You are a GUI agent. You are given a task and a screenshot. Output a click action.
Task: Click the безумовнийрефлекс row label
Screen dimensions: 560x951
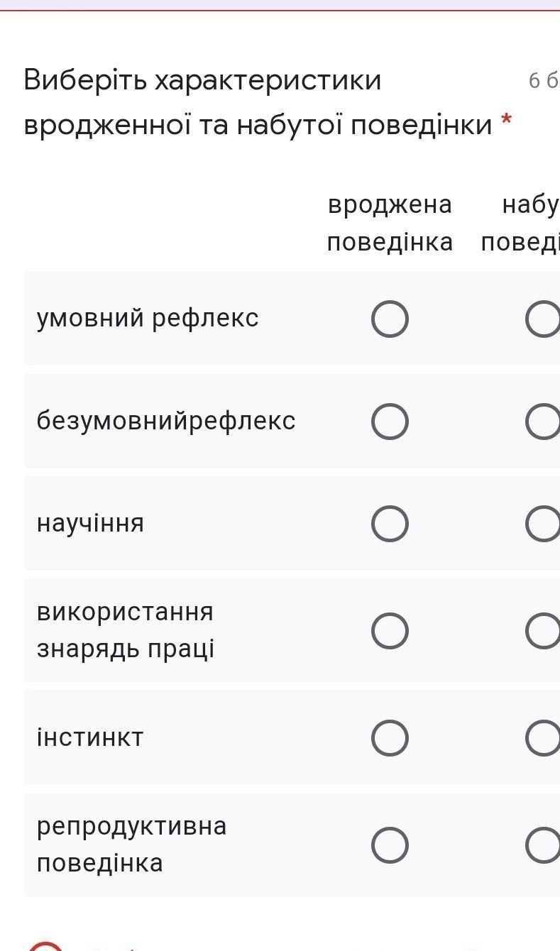[x=166, y=421]
